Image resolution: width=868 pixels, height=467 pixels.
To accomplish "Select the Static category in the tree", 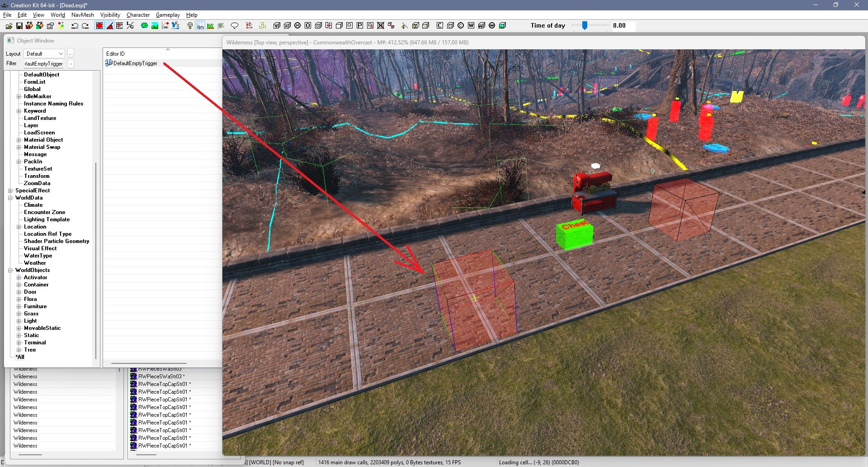I will [x=31, y=335].
